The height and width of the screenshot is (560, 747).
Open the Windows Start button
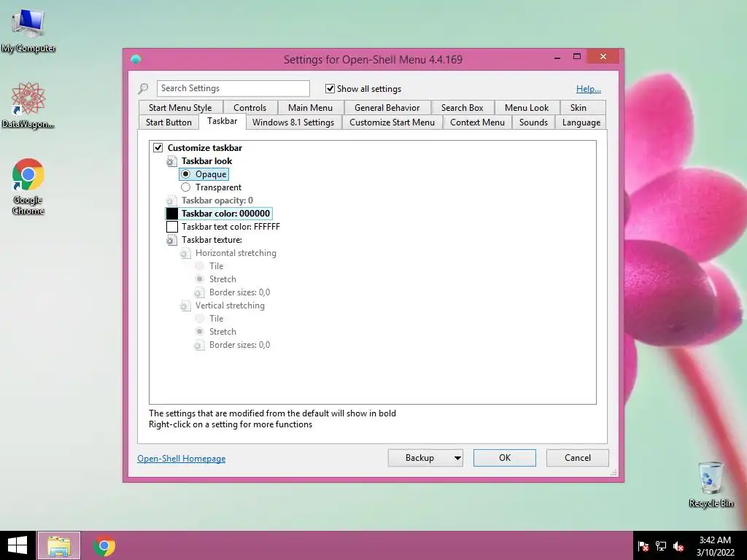[x=18, y=545]
